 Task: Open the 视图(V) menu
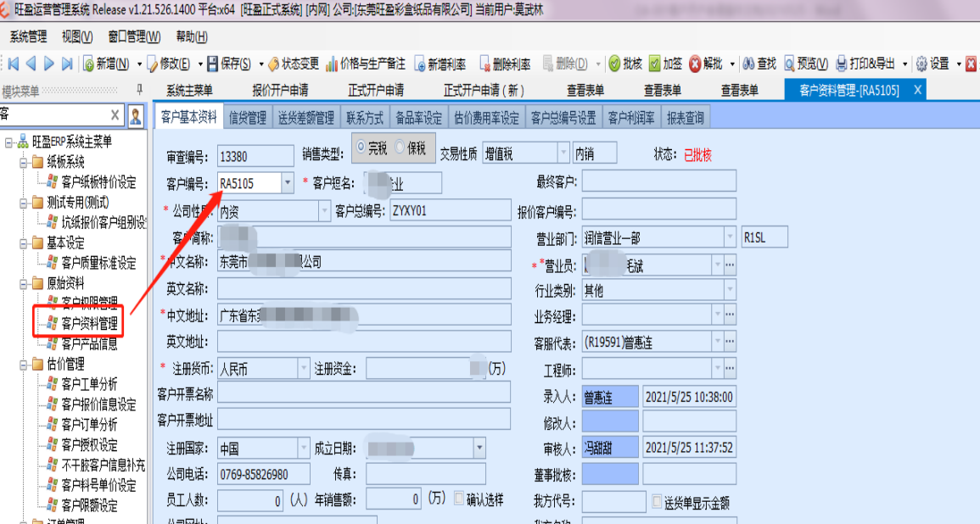[x=77, y=36]
